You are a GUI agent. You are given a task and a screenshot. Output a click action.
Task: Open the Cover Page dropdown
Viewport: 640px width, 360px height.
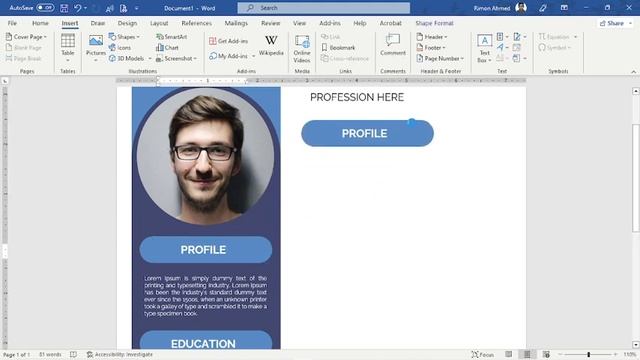(x=27, y=37)
